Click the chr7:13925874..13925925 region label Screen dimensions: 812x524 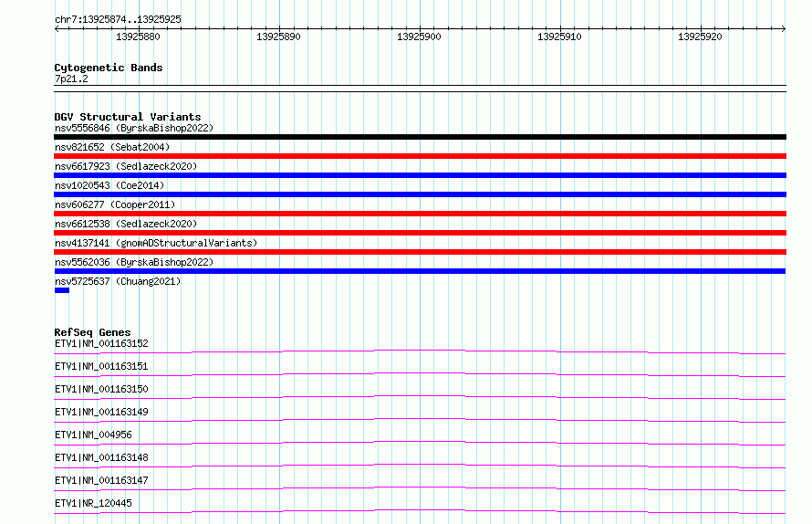pos(118,20)
